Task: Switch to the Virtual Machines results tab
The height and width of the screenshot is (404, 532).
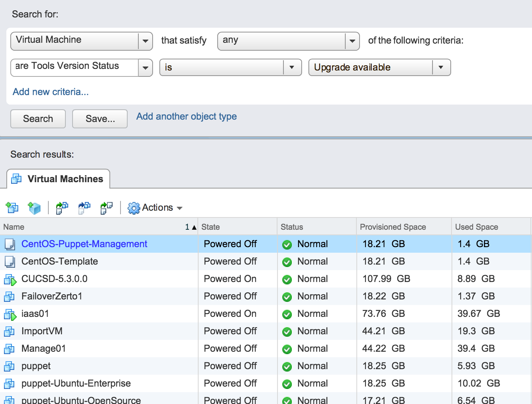Action: (59, 179)
